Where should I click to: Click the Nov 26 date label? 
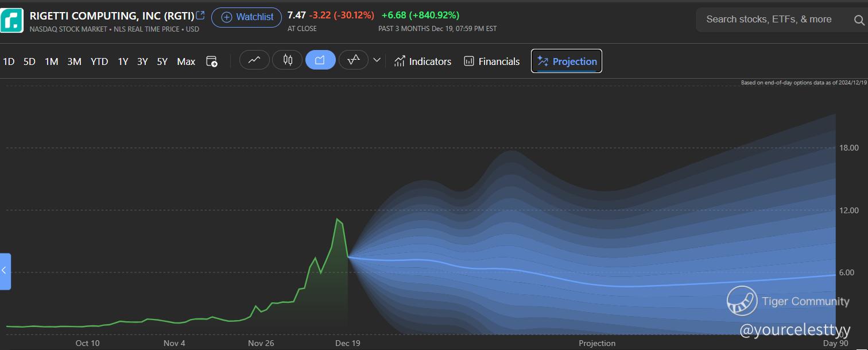(x=261, y=343)
